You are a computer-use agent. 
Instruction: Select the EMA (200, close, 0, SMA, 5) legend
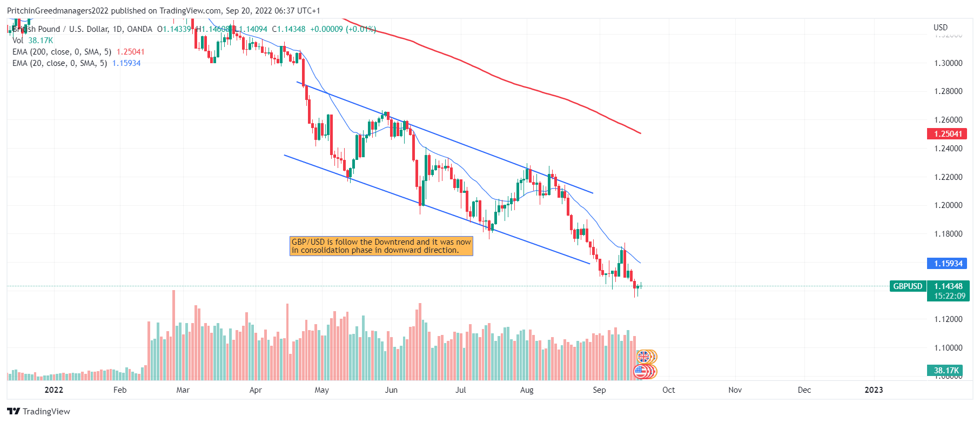(78, 52)
